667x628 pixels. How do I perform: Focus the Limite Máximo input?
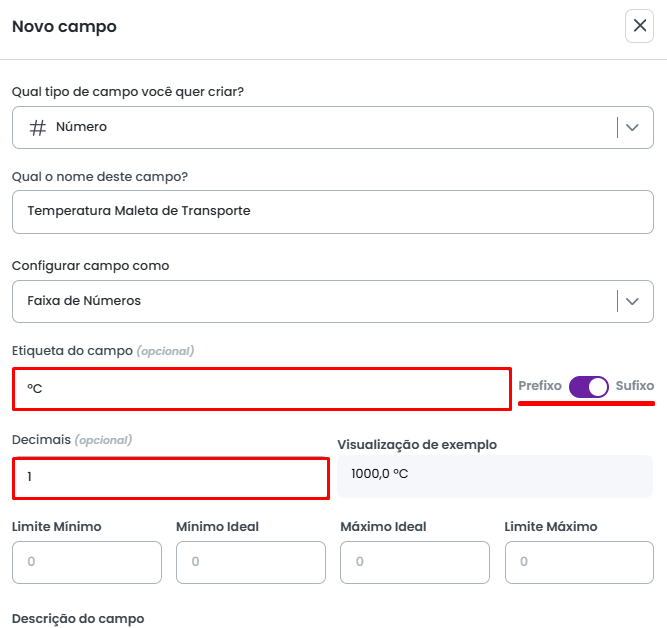point(579,562)
